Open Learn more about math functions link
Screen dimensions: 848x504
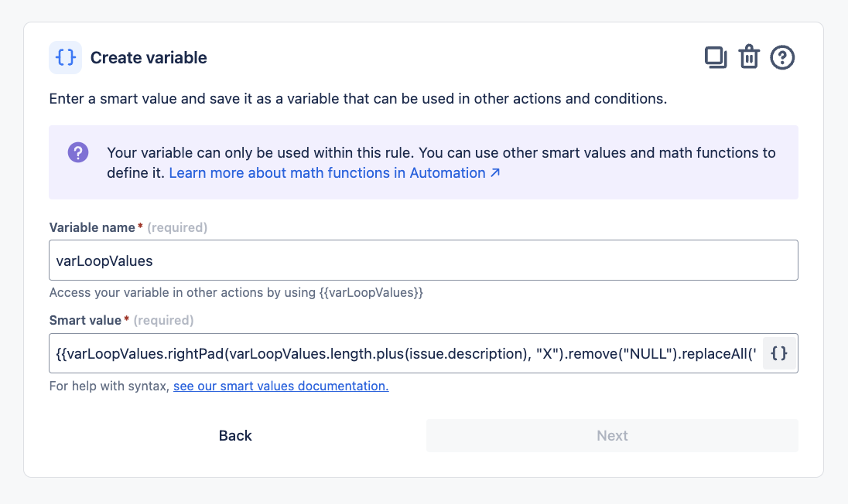tap(327, 173)
